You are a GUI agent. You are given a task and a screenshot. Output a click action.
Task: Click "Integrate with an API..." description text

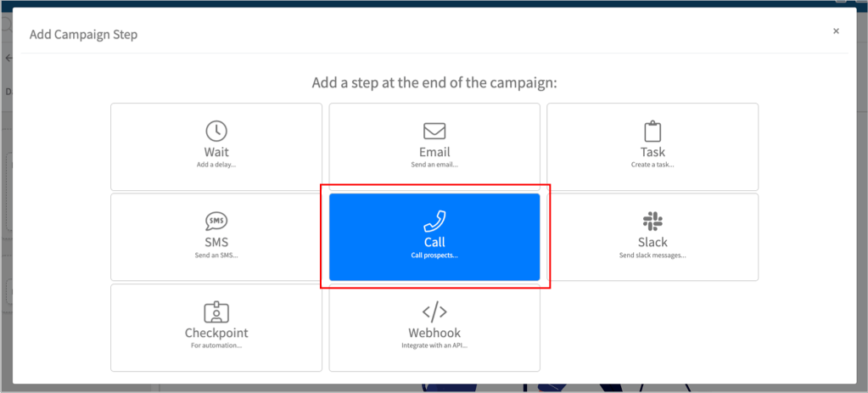(434, 345)
